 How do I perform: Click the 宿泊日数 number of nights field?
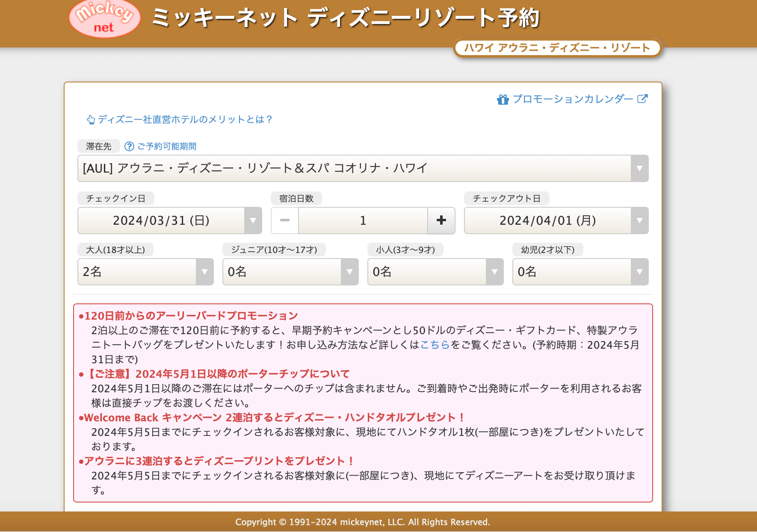pyautogui.click(x=363, y=220)
